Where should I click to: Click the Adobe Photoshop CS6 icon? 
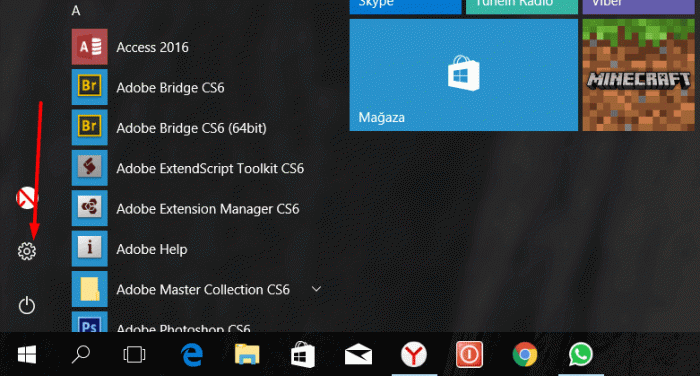tap(90, 322)
